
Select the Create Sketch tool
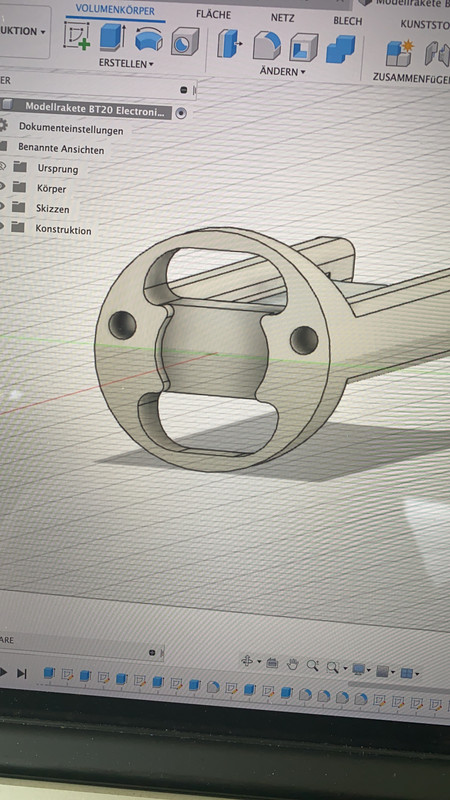tap(77, 36)
